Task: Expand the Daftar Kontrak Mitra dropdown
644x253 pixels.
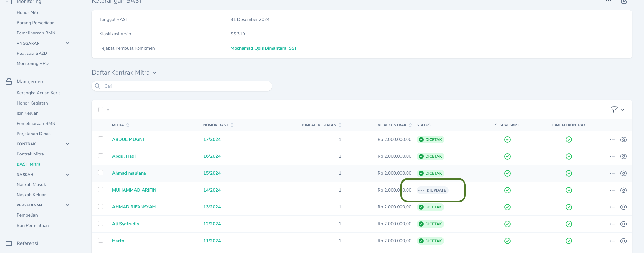Action: coord(155,73)
